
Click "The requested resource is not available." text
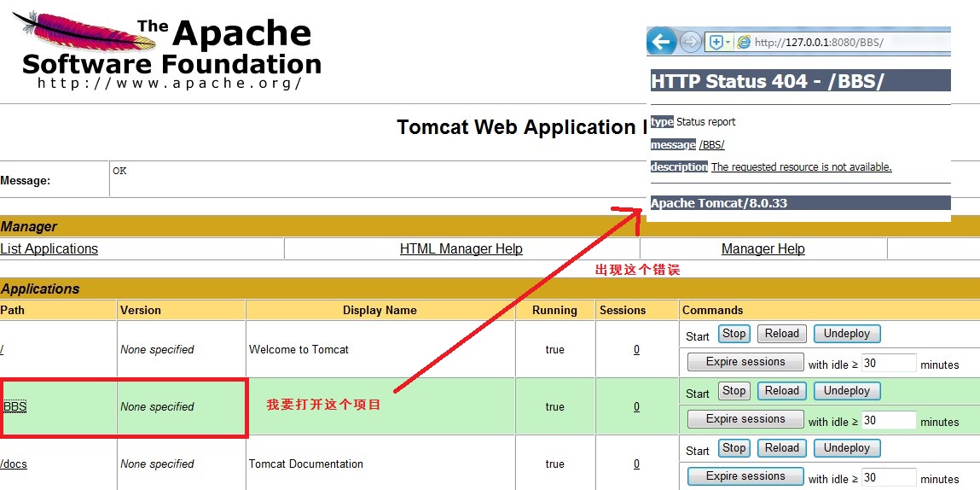point(801,167)
